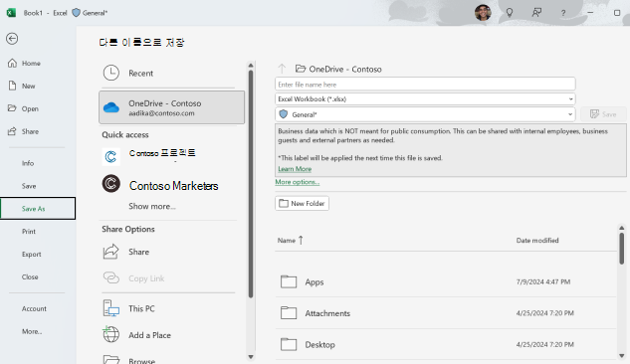Expand the General sensitivity label dropdown
The width and height of the screenshot is (630, 364).
(x=425, y=114)
